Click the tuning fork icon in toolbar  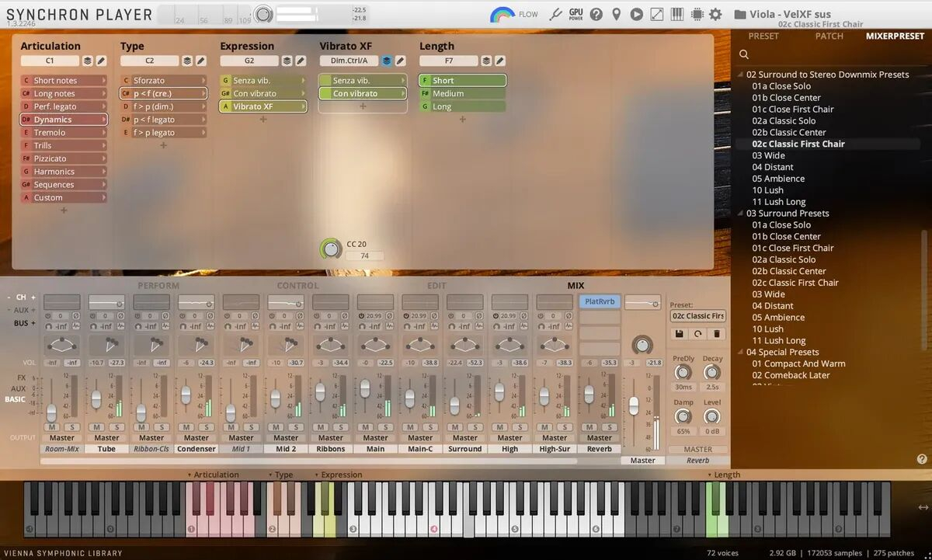(555, 14)
